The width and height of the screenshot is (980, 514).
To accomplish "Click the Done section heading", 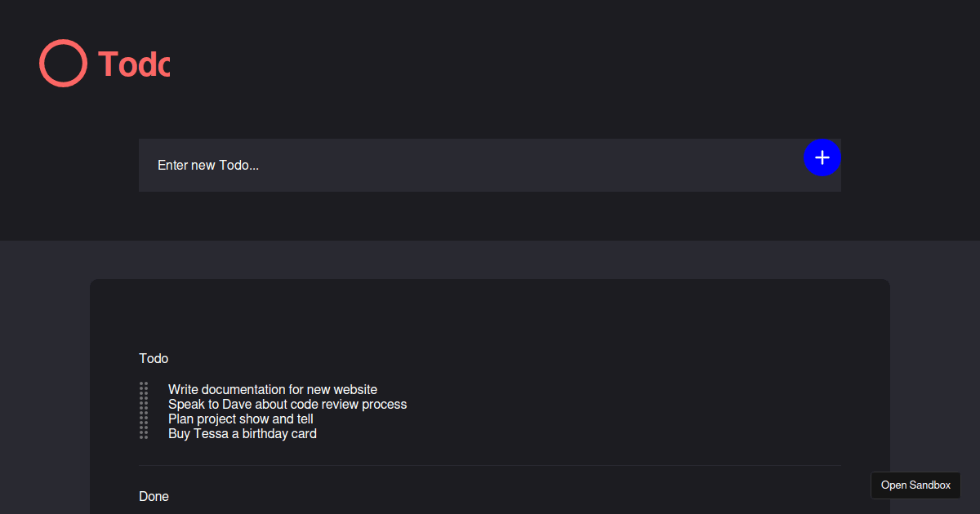I will 154,496.
